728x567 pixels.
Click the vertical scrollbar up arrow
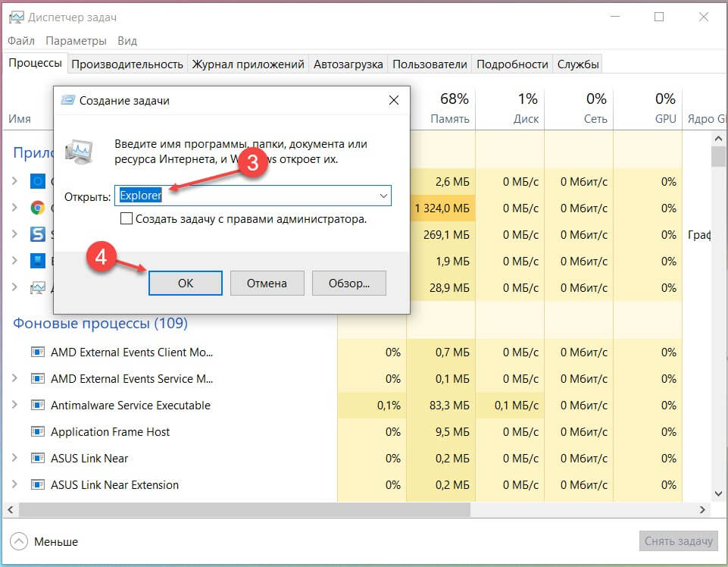click(x=718, y=139)
